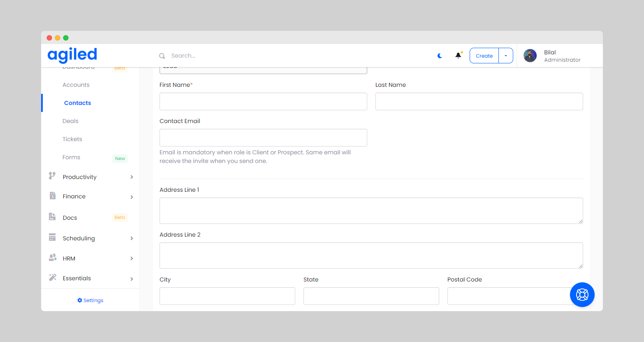Viewport: 644px width, 342px height.
Task: Open the help lifebuoy chat button
Action: pos(582,295)
